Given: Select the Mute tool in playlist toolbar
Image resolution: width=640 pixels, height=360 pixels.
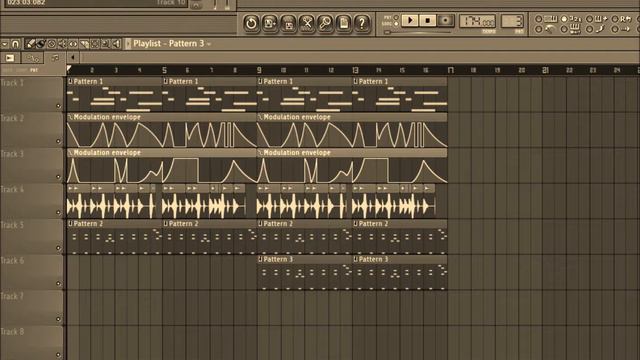Looking at the screenshot, I should pyautogui.click(x=62, y=44).
